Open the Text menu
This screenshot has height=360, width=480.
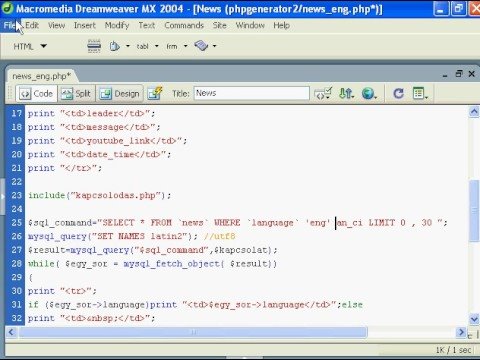click(x=147, y=25)
